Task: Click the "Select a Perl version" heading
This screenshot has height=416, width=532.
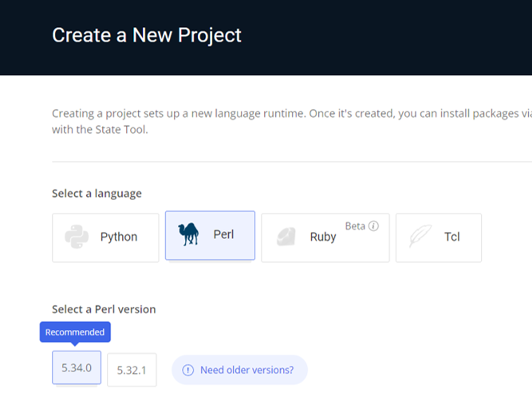Action: click(104, 309)
